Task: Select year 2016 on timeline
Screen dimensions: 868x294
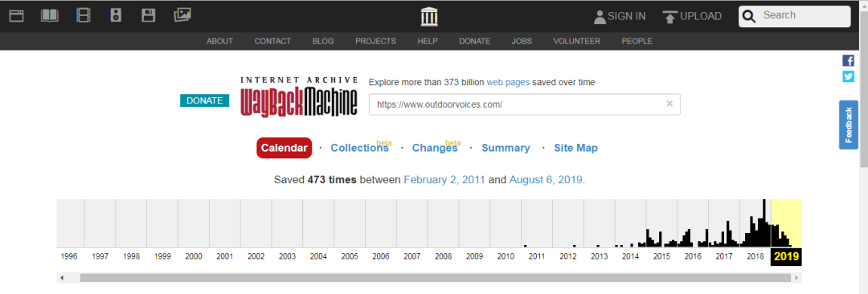Action: pos(693,257)
